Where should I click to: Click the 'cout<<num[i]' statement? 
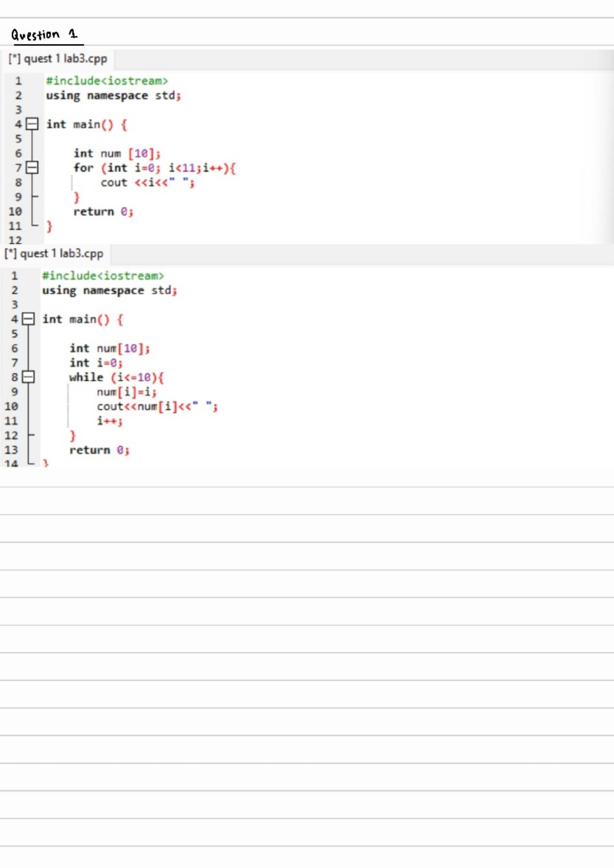coord(156,407)
